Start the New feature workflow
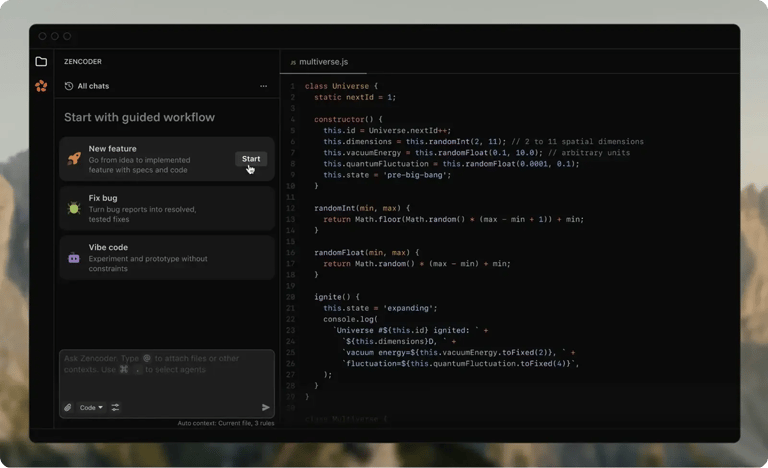The height and width of the screenshot is (468, 768). click(x=251, y=159)
